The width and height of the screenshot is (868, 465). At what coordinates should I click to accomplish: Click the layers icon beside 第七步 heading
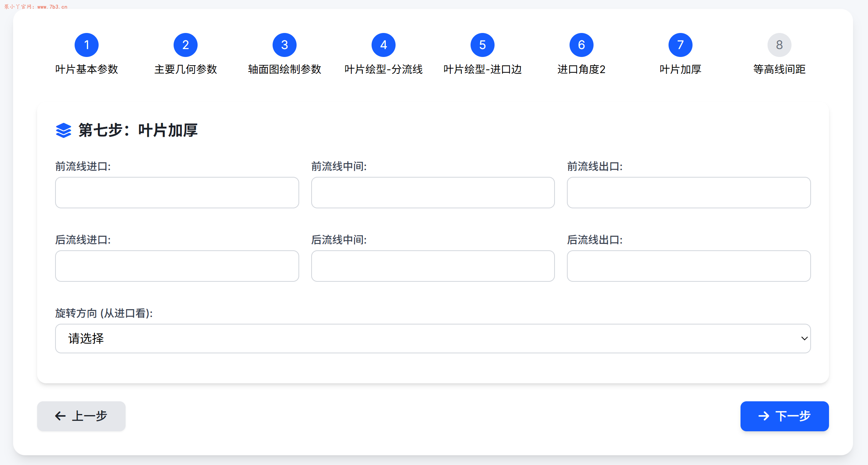63,130
